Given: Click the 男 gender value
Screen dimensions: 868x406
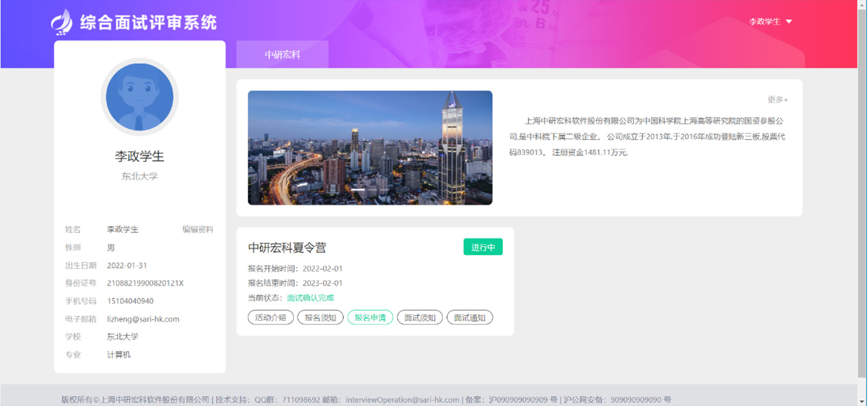Looking at the screenshot, I should 111,247.
